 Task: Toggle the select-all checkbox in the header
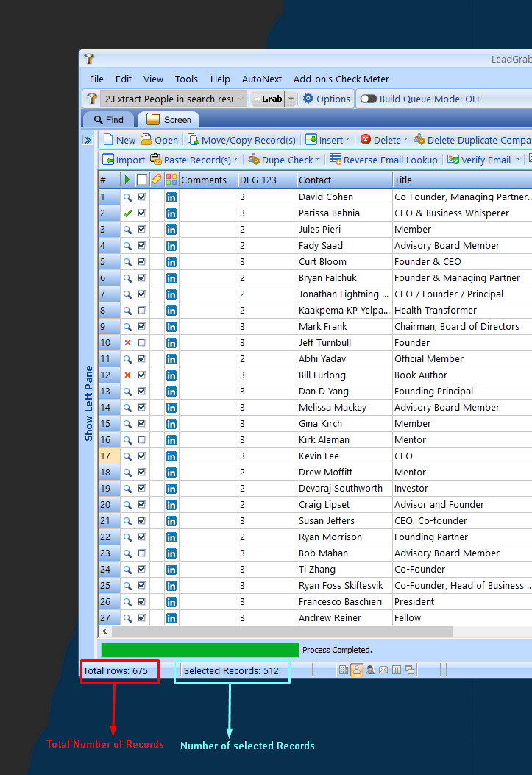click(142, 180)
